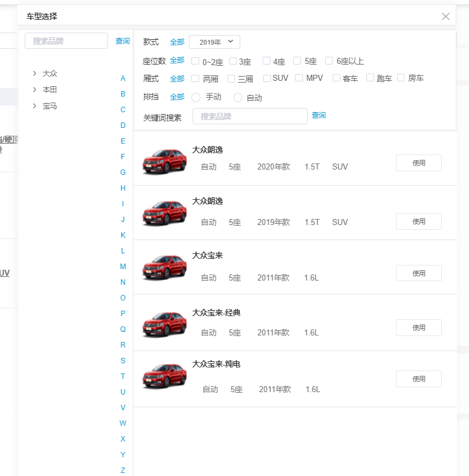Jump to letter C in index

coord(123,110)
